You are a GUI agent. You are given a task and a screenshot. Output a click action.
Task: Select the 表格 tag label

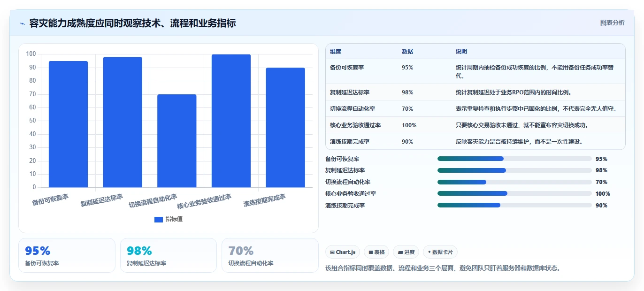point(379,252)
